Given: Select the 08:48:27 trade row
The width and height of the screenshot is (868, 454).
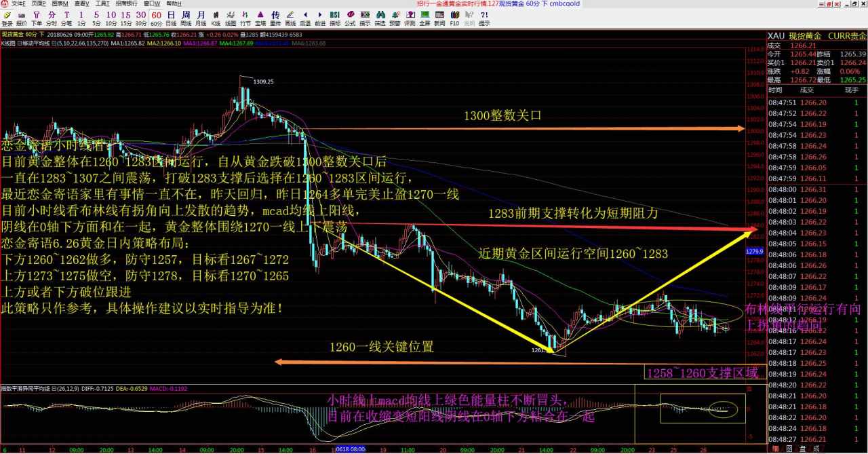Looking at the screenshot, I should click(x=817, y=439).
